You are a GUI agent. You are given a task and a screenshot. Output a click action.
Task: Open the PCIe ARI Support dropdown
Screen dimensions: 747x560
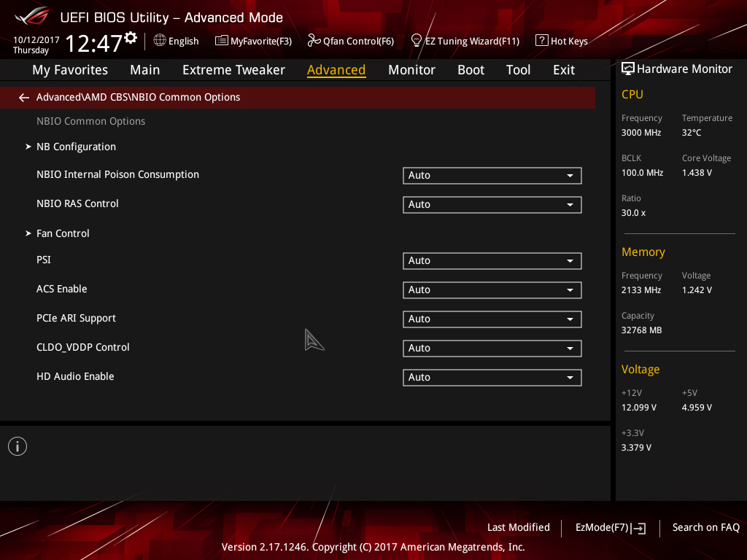point(492,319)
